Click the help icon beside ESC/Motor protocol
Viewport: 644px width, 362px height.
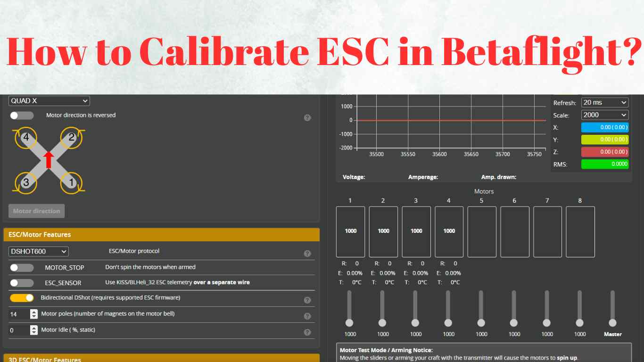point(307,253)
